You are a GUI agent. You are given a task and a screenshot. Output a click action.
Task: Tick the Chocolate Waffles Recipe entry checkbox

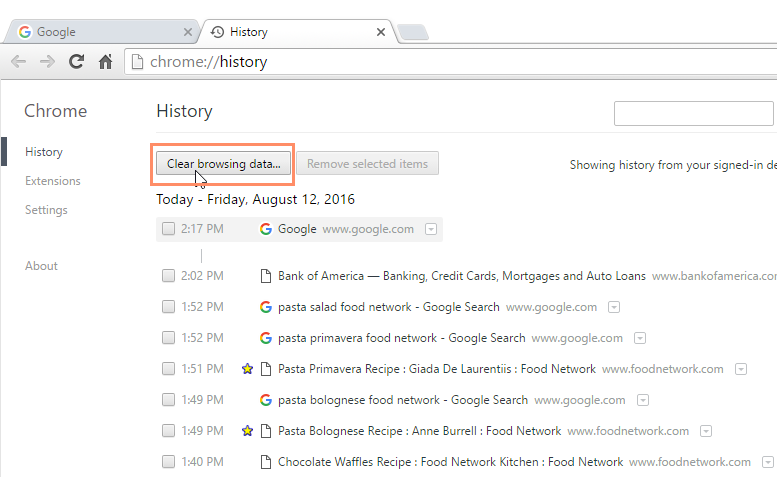(168, 462)
